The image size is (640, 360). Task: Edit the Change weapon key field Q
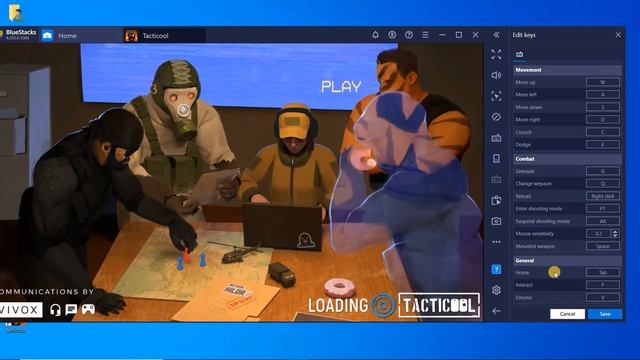click(603, 183)
